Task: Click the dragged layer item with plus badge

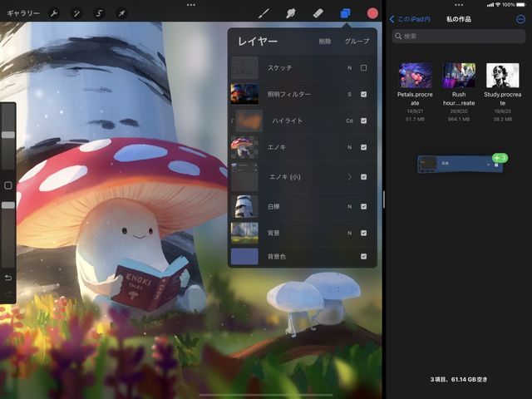Action: [x=460, y=165]
